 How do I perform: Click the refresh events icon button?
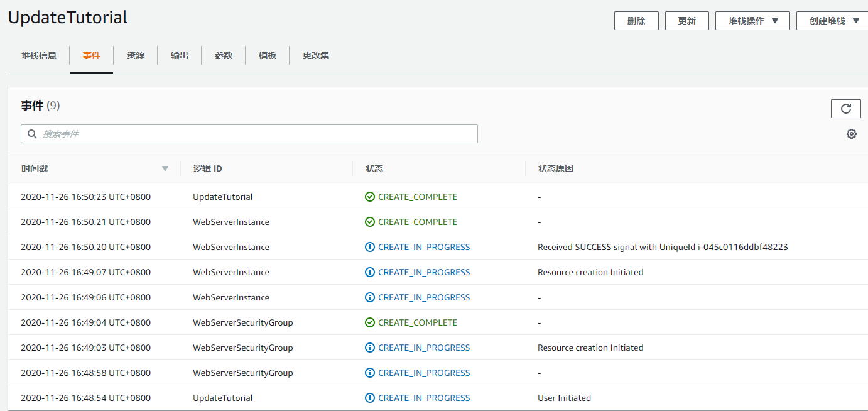point(845,108)
